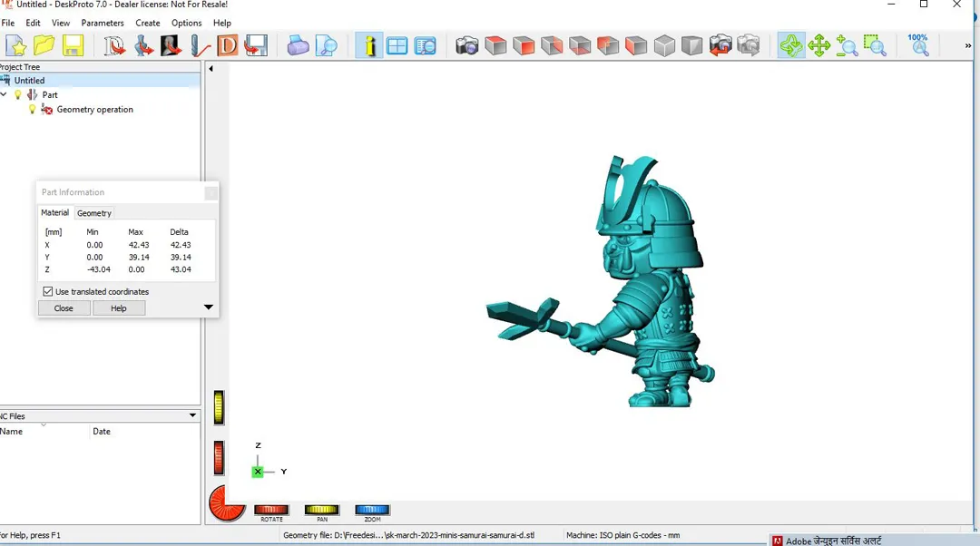The width and height of the screenshot is (980, 546).
Task: Open a project with the yellow folder icon
Action: tap(44, 45)
